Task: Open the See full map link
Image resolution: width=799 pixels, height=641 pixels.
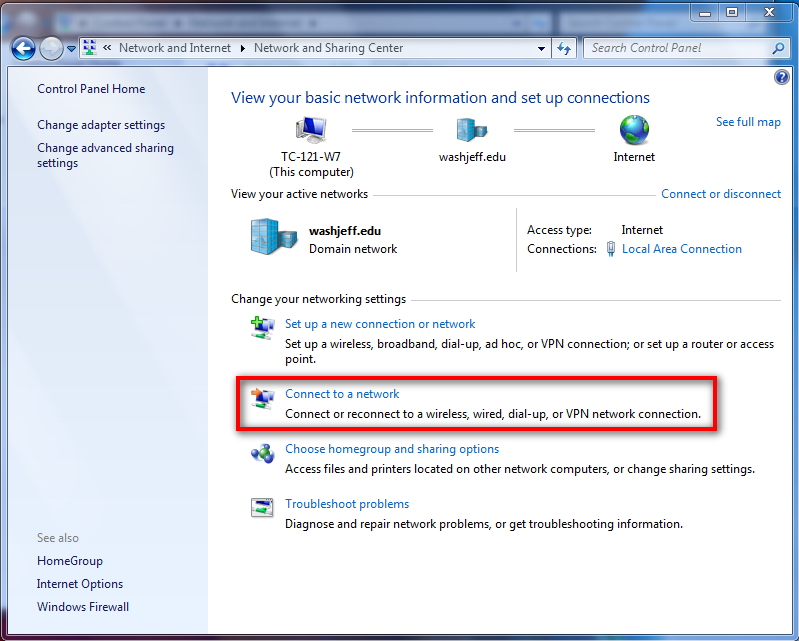Action: click(x=748, y=122)
